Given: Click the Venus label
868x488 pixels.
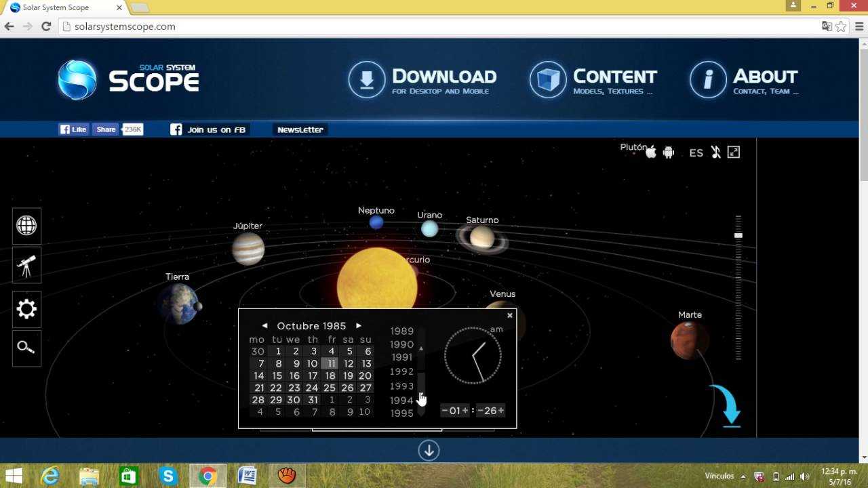Looking at the screenshot, I should click(502, 294).
